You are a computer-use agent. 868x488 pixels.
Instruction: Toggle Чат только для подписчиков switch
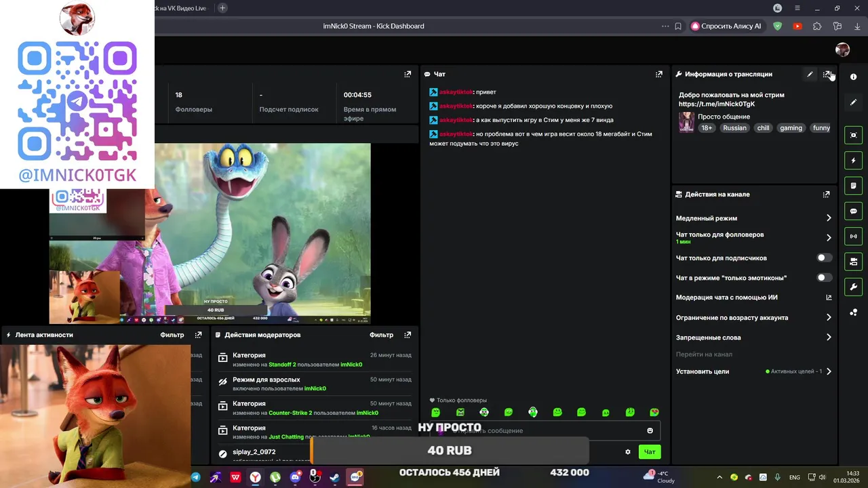point(824,258)
